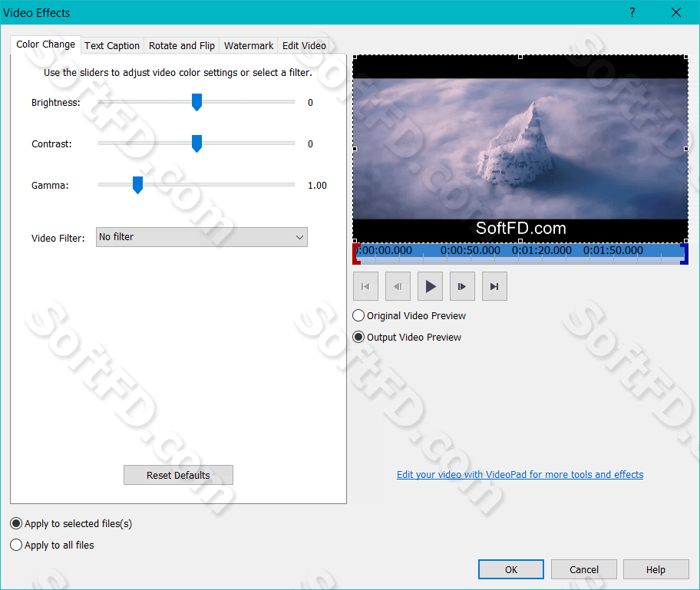Click the Cancel button
The height and width of the screenshot is (590, 700).
(x=584, y=569)
